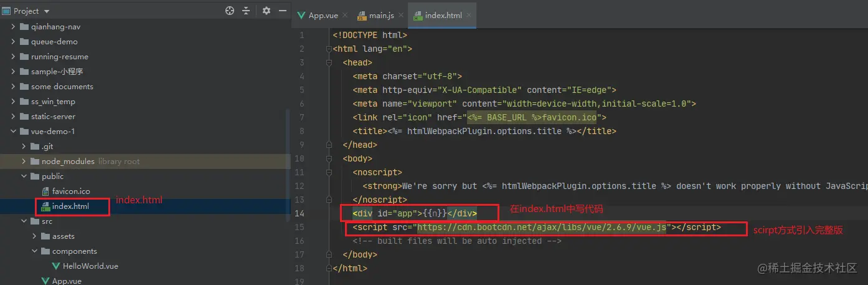The width and height of the screenshot is (868, 285).
Task: Click the public folder icon
Action: click(x=35, y=176)
